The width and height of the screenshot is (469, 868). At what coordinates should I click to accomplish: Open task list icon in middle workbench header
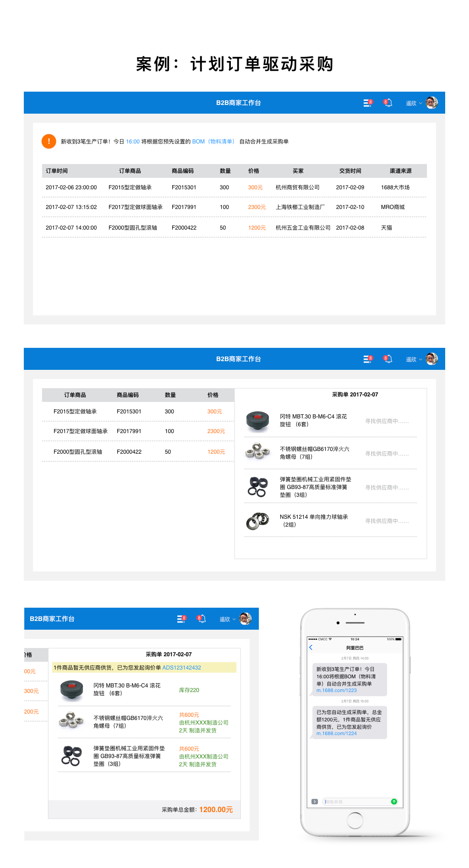[x=368, y=359]
